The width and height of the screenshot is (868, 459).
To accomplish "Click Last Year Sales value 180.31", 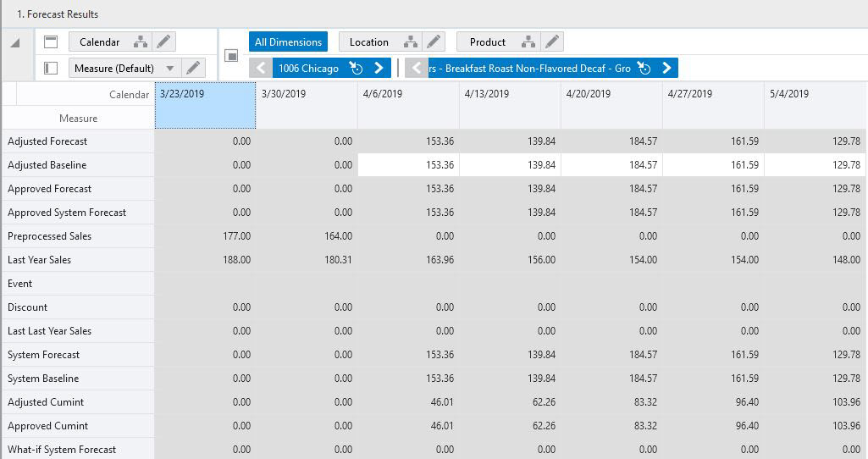I will click(338, 260).
